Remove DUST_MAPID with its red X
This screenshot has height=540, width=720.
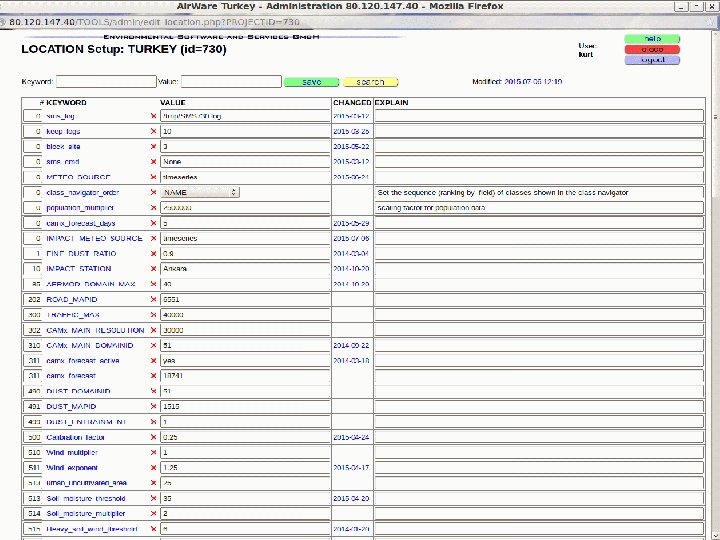pos(153,406)
